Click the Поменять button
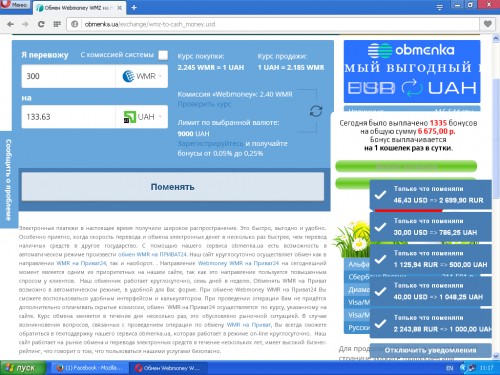 (173, 187)
